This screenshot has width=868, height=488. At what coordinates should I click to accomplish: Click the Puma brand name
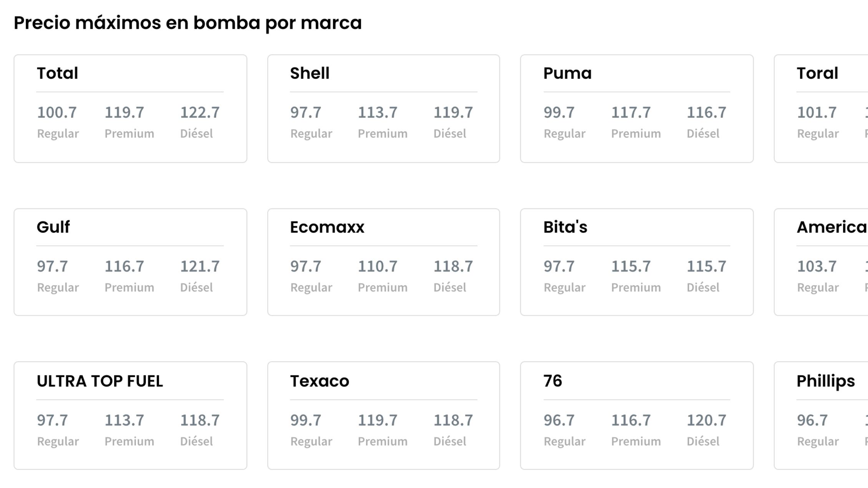pos(567,73)
